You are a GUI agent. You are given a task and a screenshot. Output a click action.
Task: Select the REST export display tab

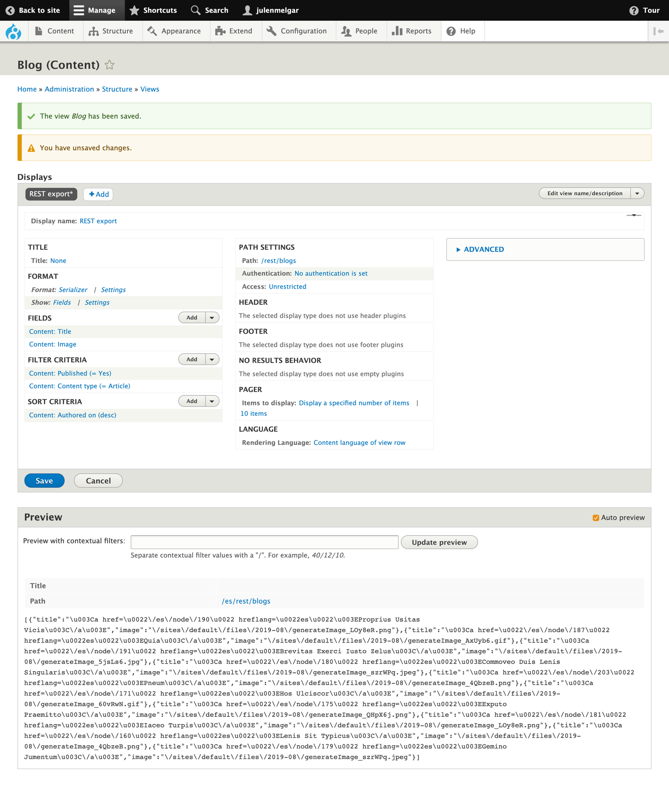[51, 194]
